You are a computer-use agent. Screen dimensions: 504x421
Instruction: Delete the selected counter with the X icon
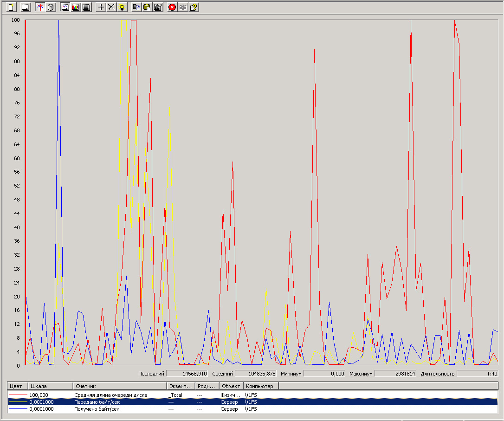point(111,7)
